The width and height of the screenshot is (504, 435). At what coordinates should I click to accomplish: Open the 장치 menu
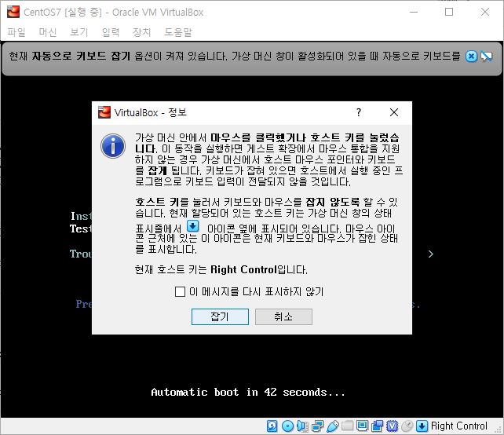pos(142,32)
